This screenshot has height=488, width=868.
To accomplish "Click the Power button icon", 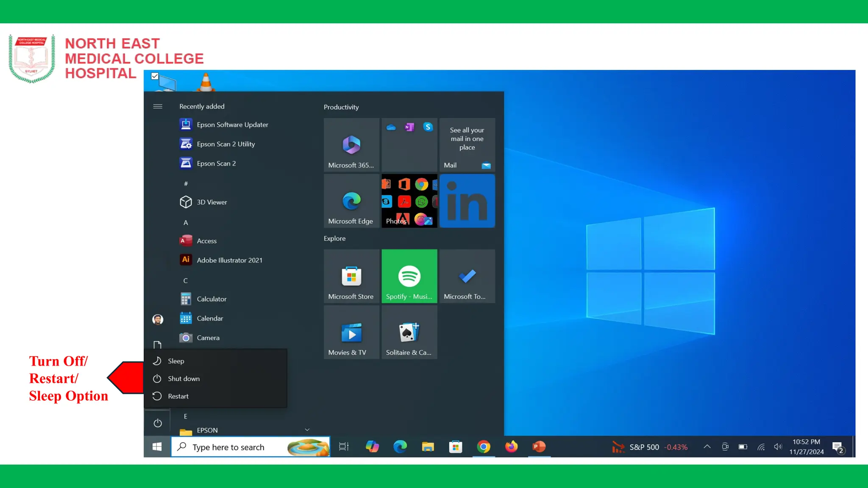I will (x=158, y=423).
